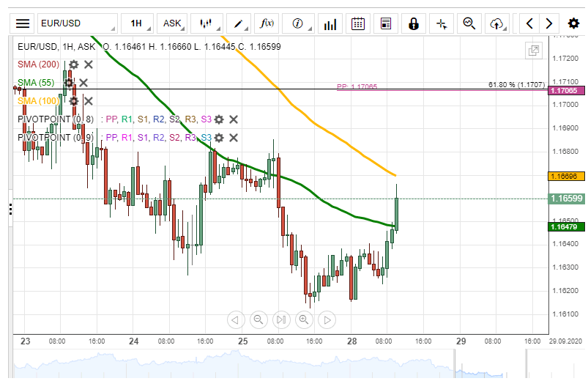Toggle the chart lock icon
The height and width of the screenshot is (381, 588).
[x=413, y=23]
